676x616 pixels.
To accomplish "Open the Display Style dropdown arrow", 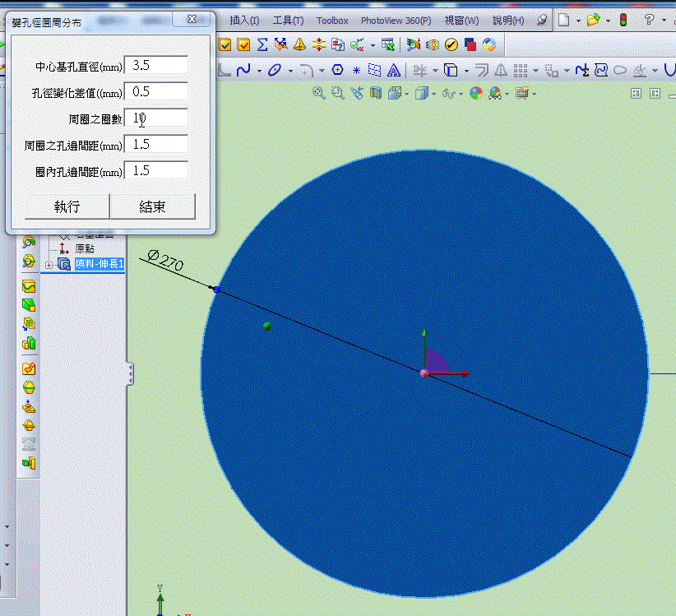I will pos(433,94).
